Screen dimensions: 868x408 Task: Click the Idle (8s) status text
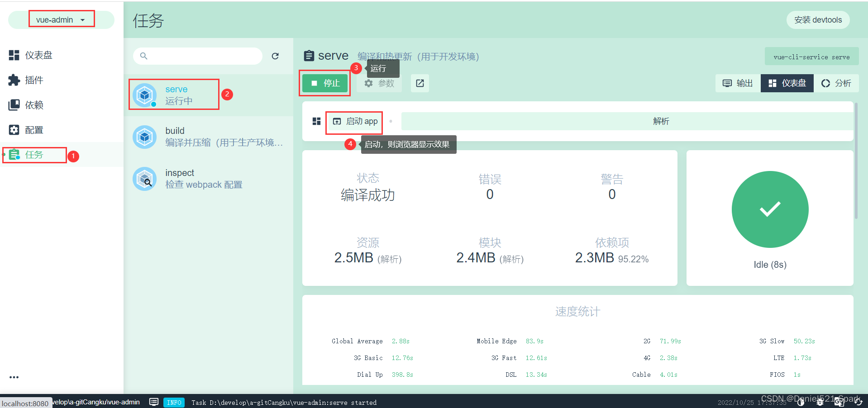[770, 265]
